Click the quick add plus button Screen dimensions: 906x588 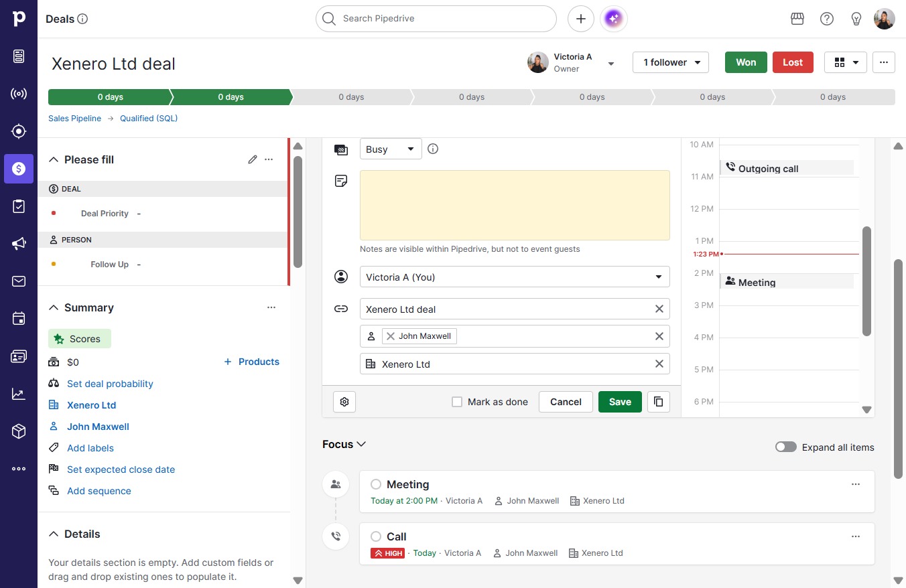[581, 19]
